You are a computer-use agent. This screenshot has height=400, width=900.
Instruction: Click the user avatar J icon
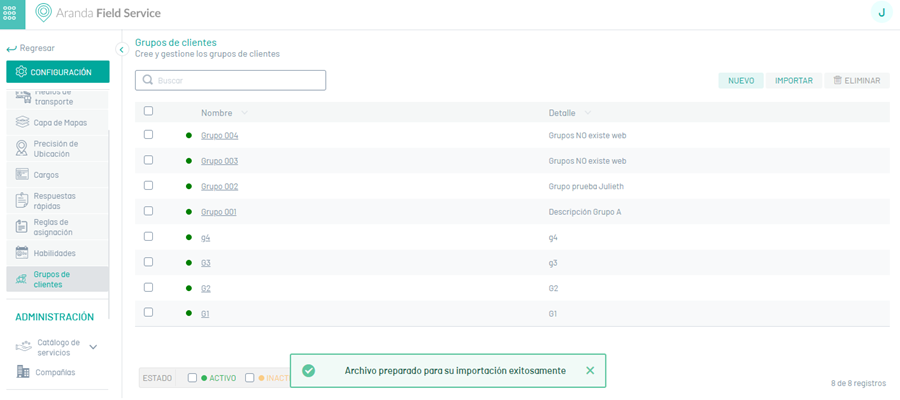pos(881,12)
